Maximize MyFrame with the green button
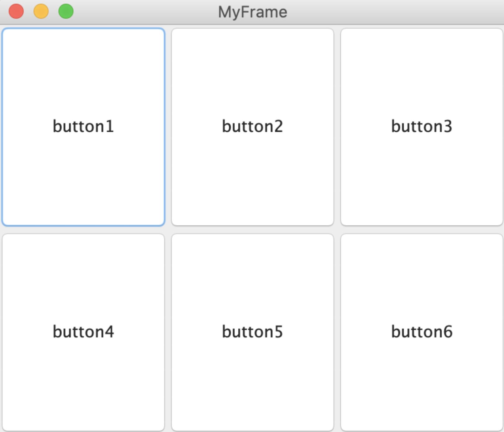This screenshot has height=432, width=504. pos(66,12)
